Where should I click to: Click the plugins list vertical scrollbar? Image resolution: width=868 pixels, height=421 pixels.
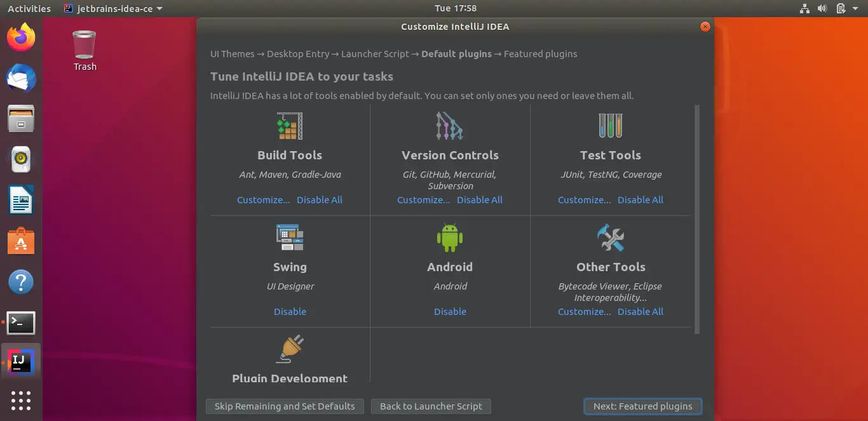pyautogui.click(x=697, y=219)
